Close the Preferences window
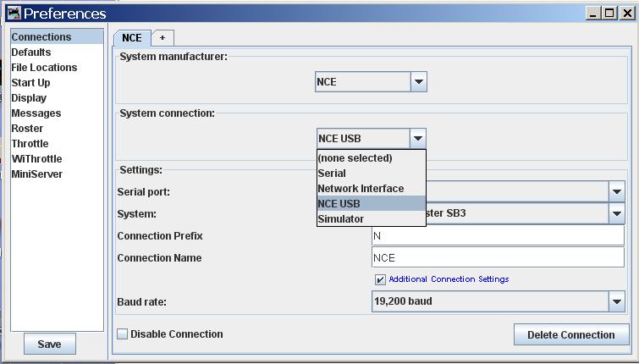This screenshot has height=364, width=639. 628,13
